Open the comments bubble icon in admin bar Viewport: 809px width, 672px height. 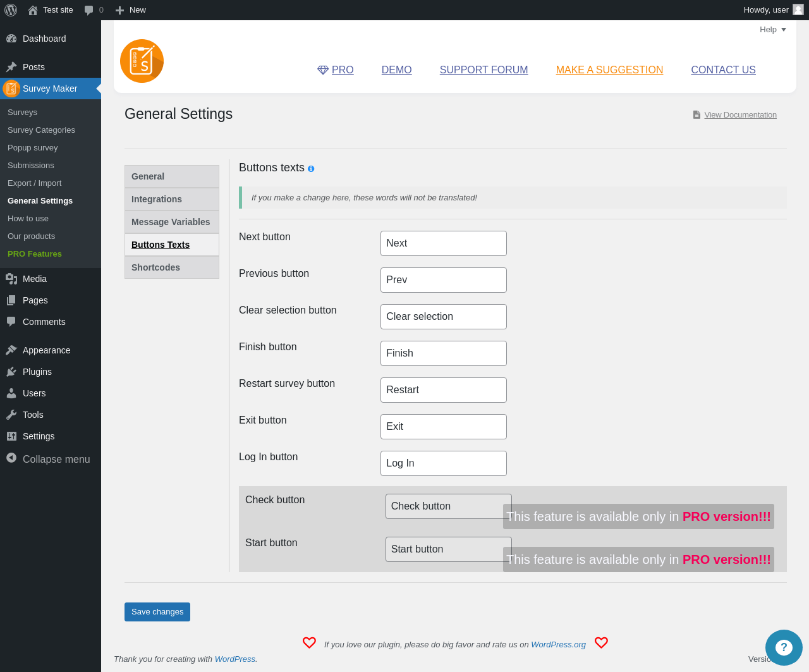(x=89, y=10)
